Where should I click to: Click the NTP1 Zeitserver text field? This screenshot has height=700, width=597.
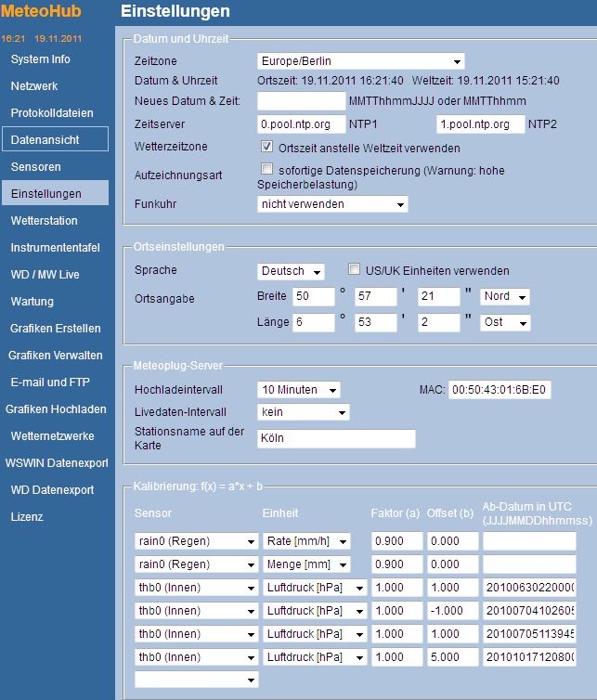301,124
